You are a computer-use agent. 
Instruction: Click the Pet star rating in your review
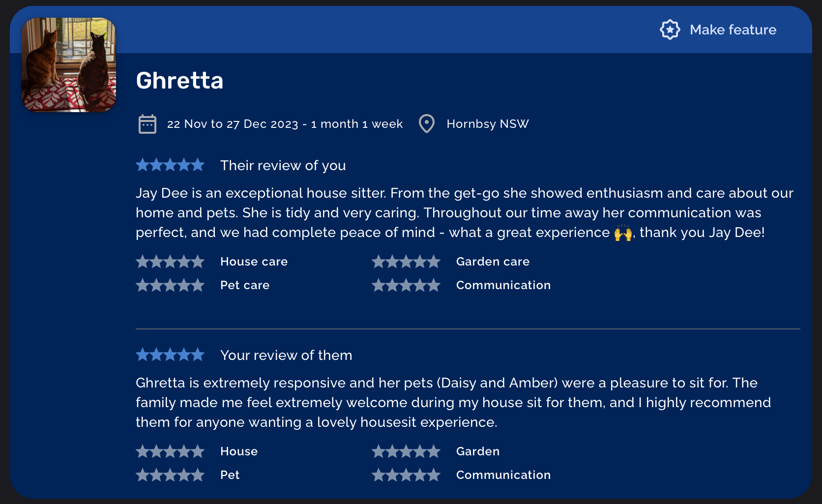170,475
